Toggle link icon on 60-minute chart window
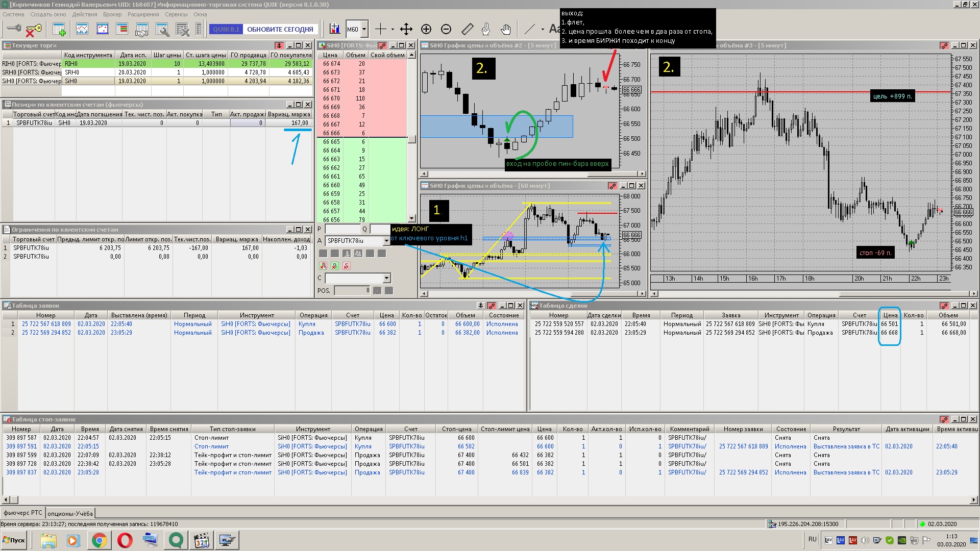Screen dimensions: 980x551 [x=612, y=186]
